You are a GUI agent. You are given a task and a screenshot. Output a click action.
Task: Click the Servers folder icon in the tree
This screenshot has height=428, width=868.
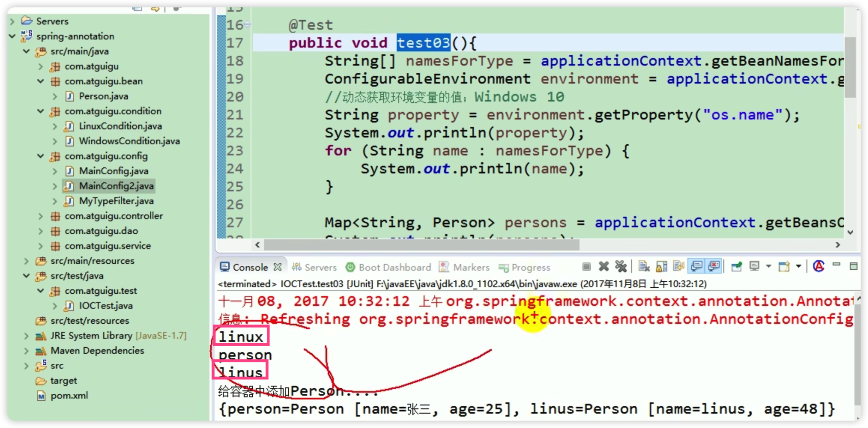click(x=27, y=21)
